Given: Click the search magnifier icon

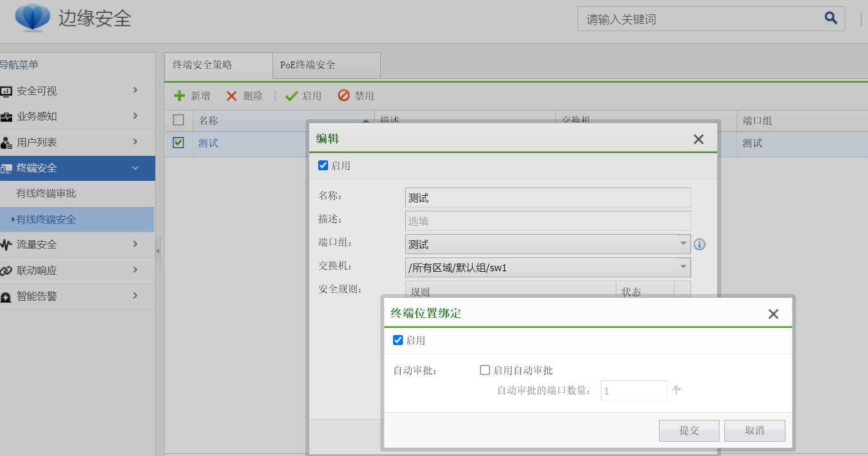Looking at the screenshot, I should tap(830, 18).
